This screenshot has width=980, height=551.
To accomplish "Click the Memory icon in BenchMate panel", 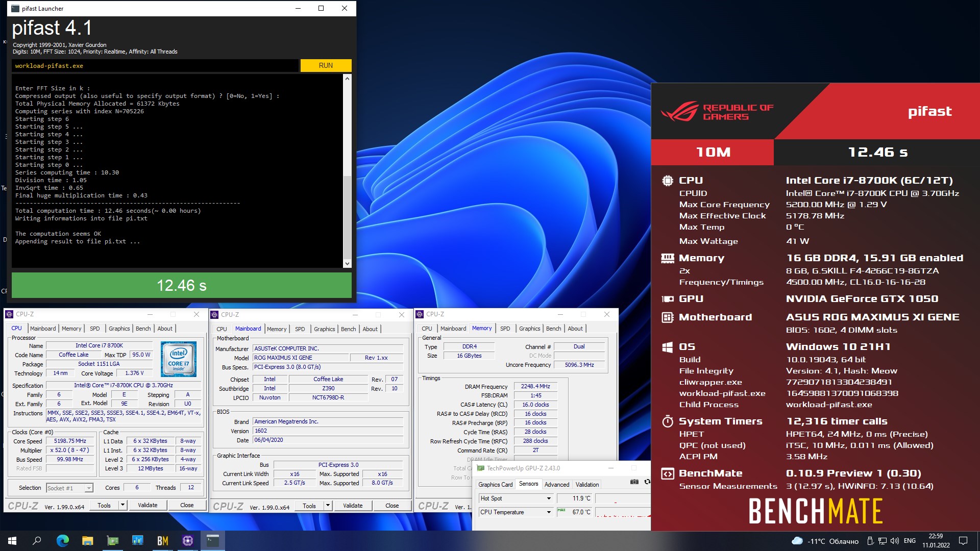I will (x=667, y=258).
